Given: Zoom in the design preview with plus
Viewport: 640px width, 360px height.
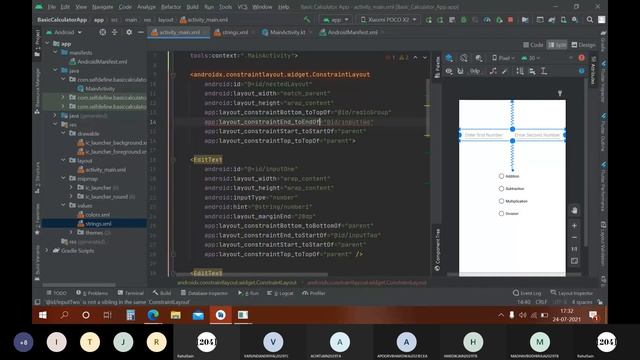Looking at the screenshot, I should [x=574, y=225].
